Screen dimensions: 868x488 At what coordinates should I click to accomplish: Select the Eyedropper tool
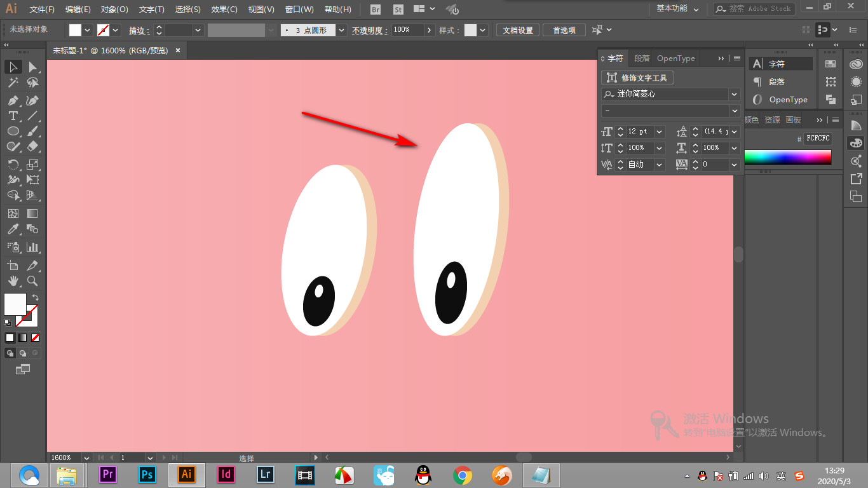[x=13, y=229]
